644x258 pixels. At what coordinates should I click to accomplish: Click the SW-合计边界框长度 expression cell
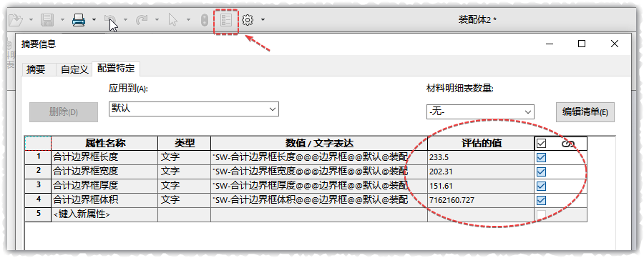pos(319,157)
